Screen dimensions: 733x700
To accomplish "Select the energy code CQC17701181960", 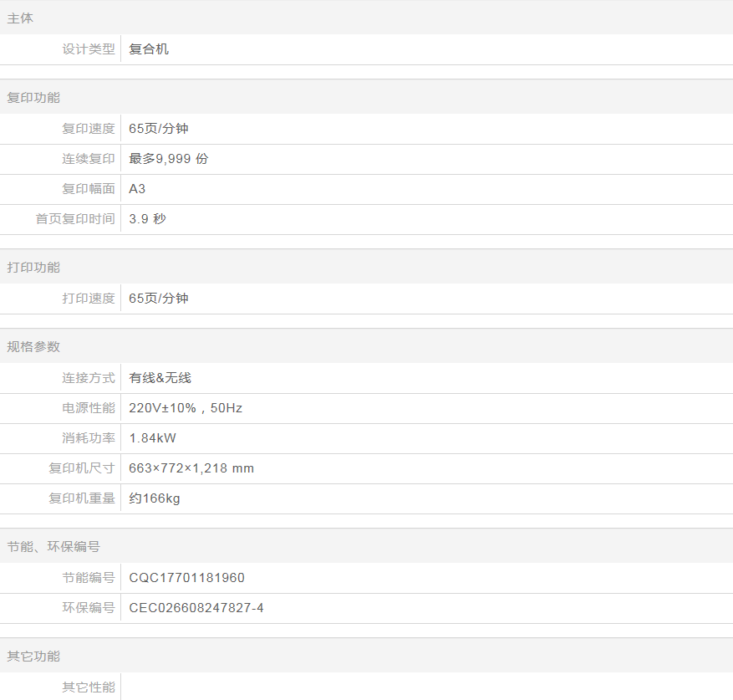I will [187, 578].
